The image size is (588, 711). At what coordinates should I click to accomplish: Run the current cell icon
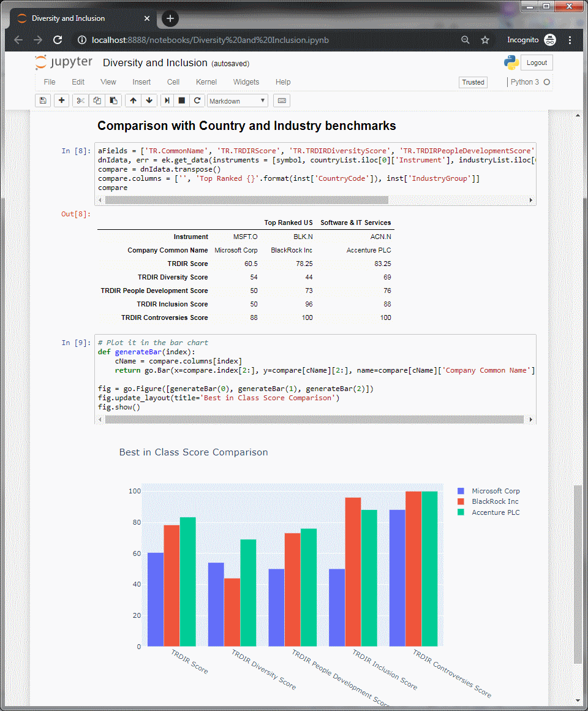(x=167, y=101)
